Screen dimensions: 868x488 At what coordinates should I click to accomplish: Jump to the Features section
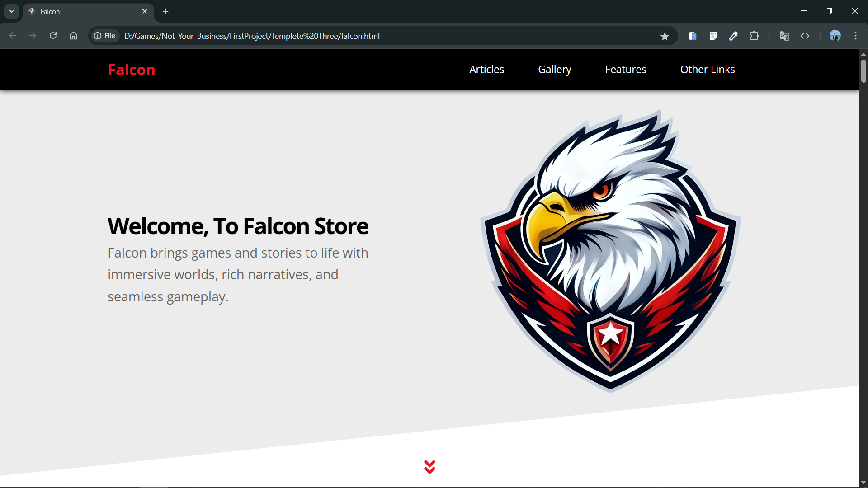tap(625, 70)
